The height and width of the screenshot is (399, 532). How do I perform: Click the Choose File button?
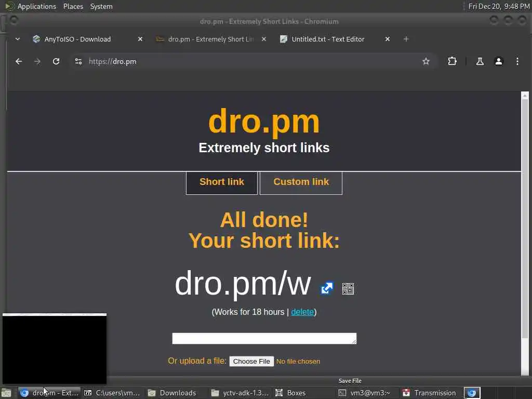coord(251,361)
